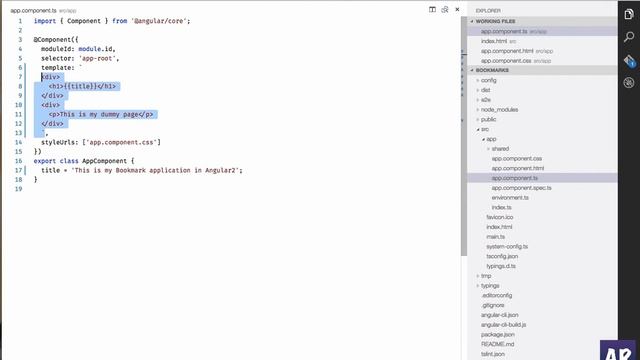Open angular-cli-build.js file
The image size is (640, 360).
pos(503,325)
